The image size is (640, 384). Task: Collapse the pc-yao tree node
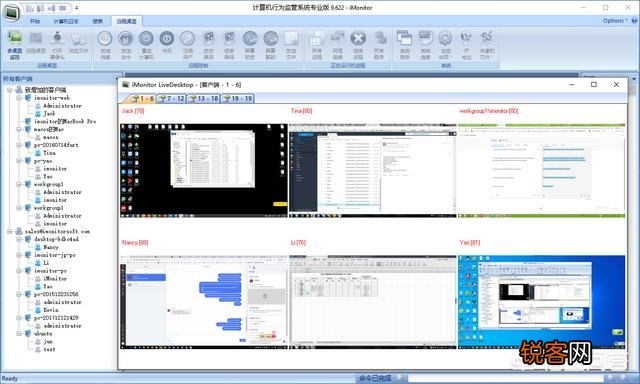[x=19, y=161]
